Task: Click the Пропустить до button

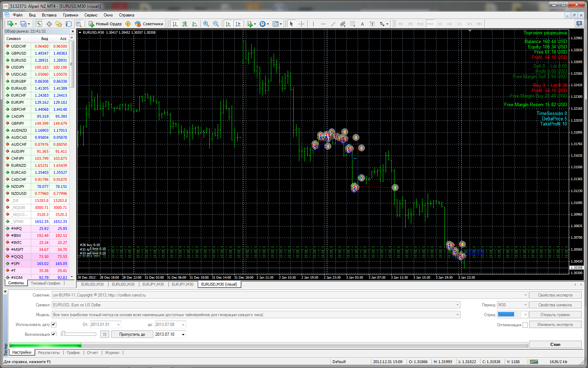Action: coord(132,334)
